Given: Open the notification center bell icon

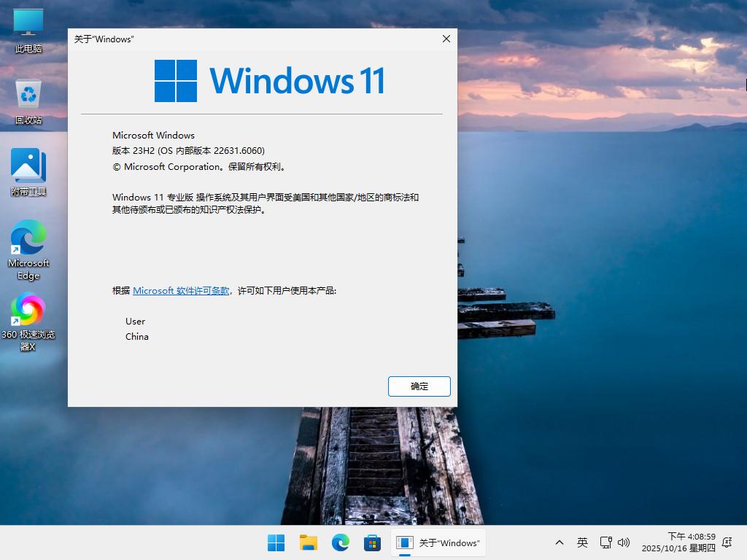Looking at the screenshot, I should [727, 542].
